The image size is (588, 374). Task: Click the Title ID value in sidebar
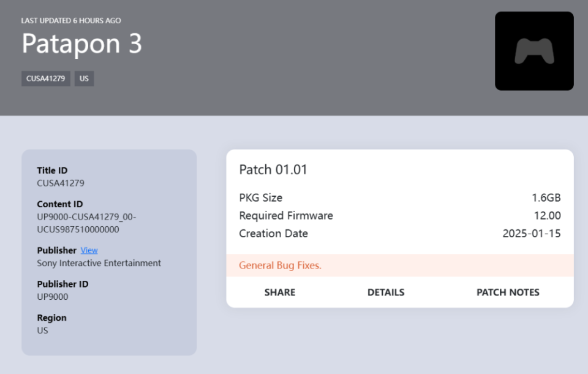click(61, 183)
